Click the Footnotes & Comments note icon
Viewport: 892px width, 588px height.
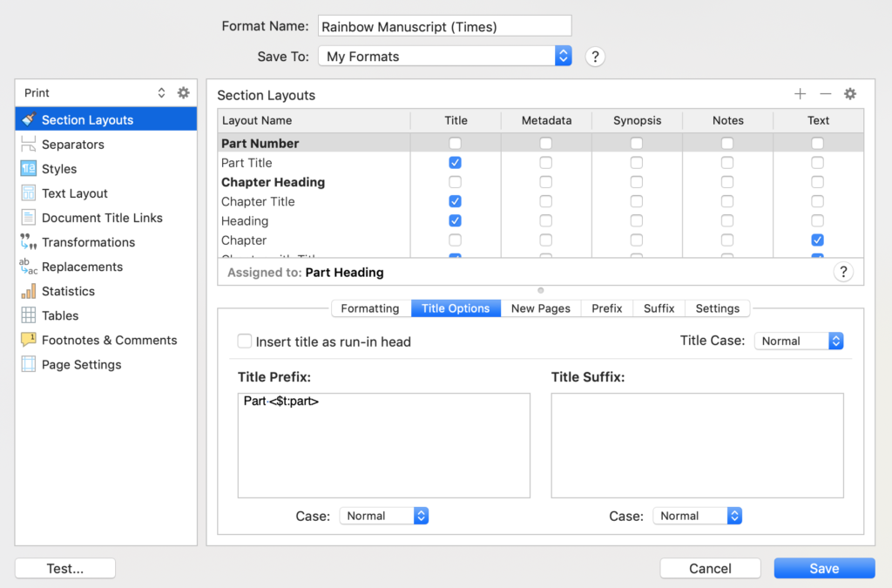[29, 340]
